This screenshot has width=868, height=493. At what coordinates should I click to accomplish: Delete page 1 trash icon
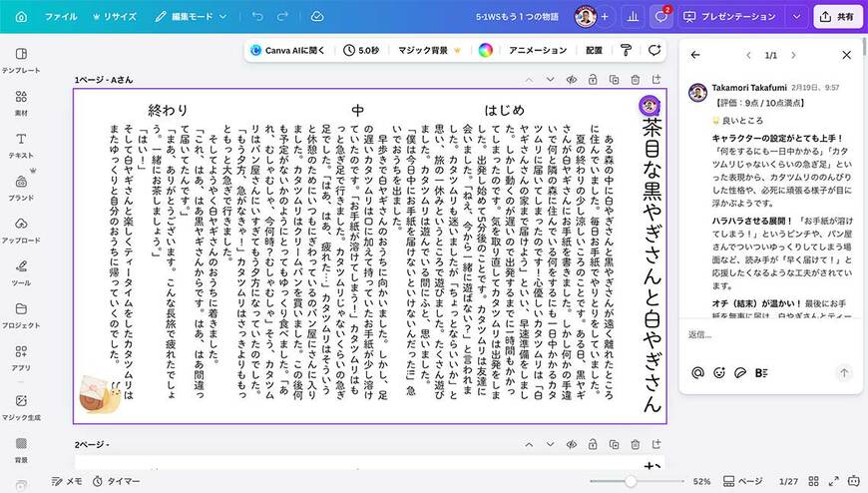pyautogui.click(x=635, y=80)
